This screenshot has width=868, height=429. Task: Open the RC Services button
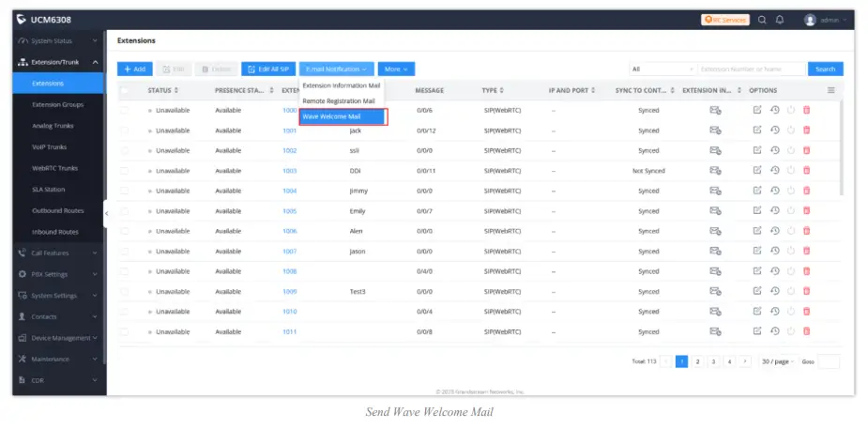(725, 20)
